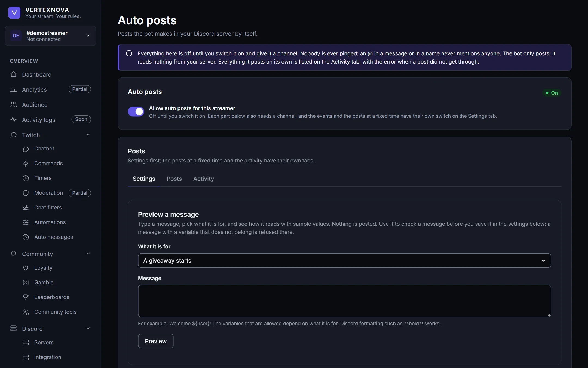Click inside the Message text area
The height and width of the screenshot is (368, 588).
[x=344, y=301]
